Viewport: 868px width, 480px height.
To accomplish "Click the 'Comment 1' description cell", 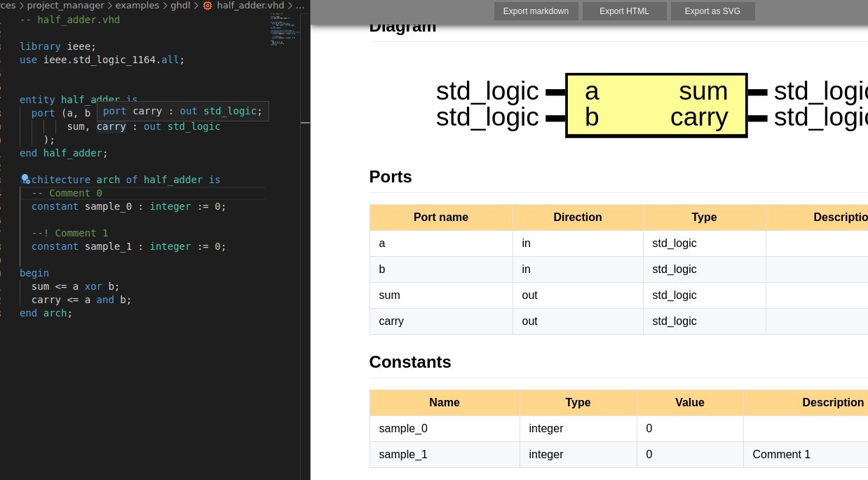I will pos(806,455).
